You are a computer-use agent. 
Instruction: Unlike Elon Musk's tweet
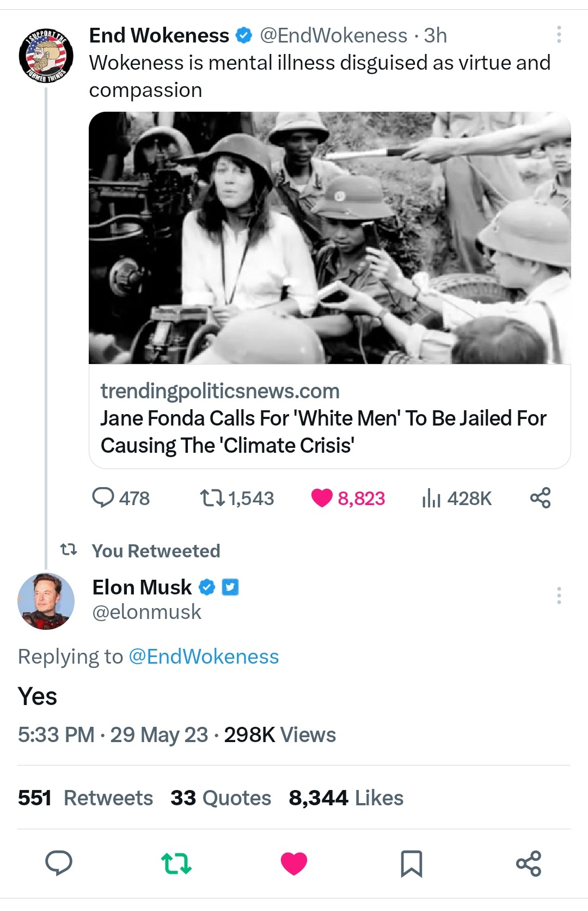tap(294, 864)
